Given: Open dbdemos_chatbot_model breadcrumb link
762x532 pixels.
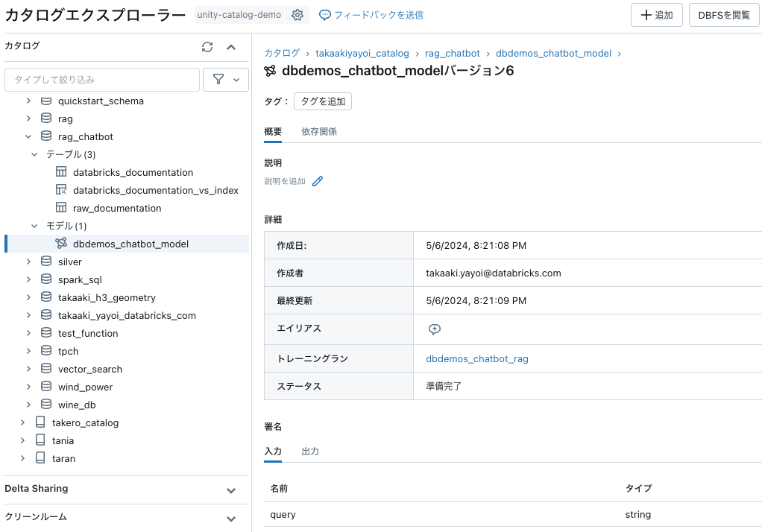Looking at the screenshot, I should [x=553, y=54].
